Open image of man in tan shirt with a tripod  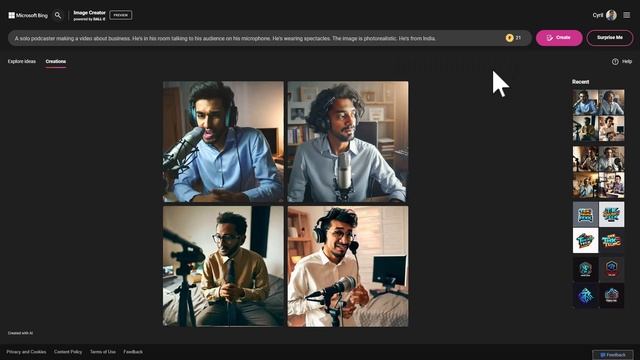pyautogui.click(x=223, y=266)
